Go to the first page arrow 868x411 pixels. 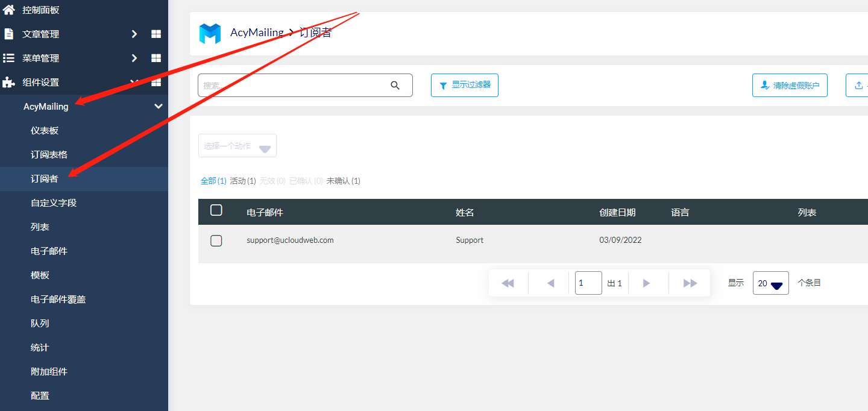[508, 283]
